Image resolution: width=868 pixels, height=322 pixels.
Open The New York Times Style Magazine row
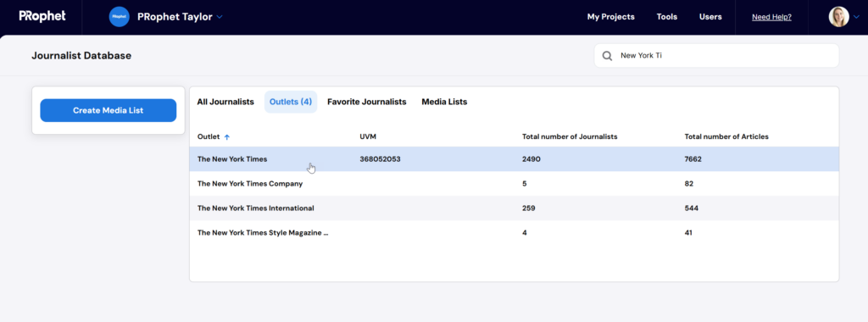[x=515, y=233]
